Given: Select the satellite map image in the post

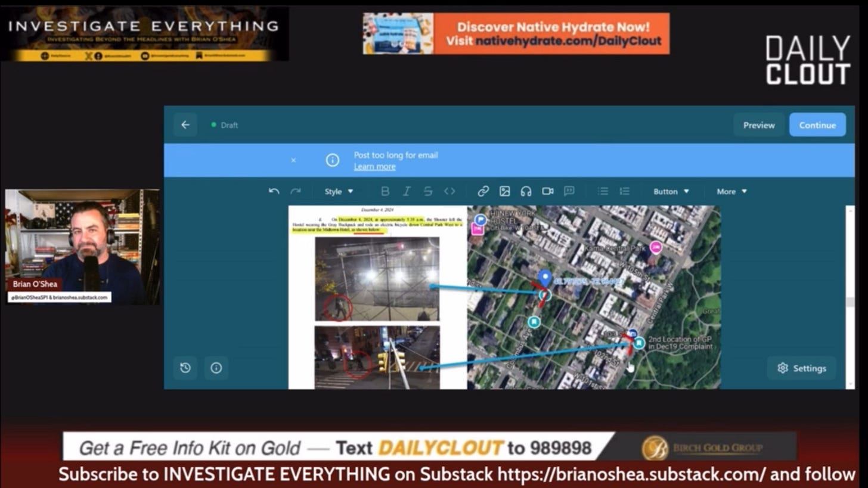Looking at the screenshot, I should click(594, 297).
